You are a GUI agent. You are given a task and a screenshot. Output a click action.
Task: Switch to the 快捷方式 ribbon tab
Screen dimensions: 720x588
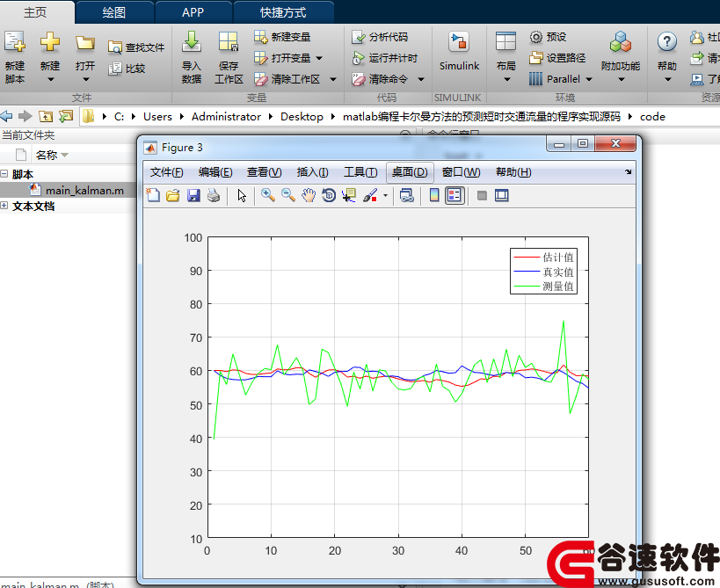(283, 12)
